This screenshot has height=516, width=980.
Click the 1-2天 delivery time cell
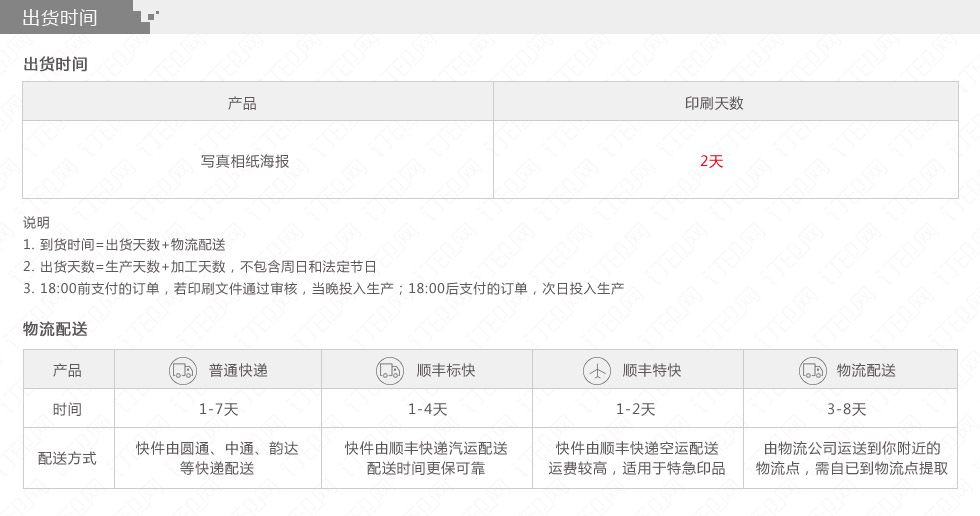pos(635,409)
